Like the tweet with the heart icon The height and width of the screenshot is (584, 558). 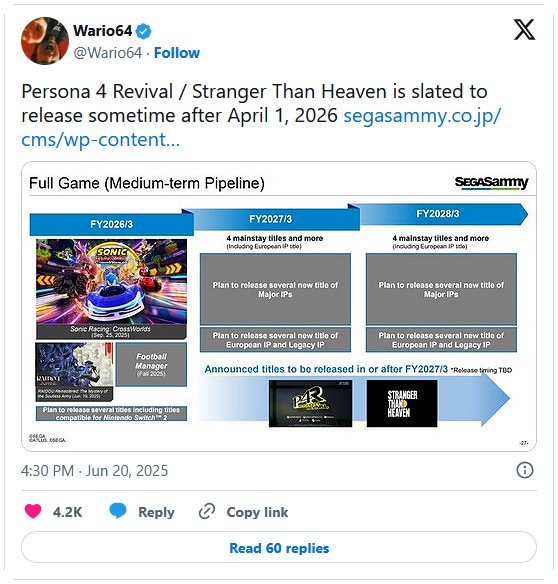[33, 511]
